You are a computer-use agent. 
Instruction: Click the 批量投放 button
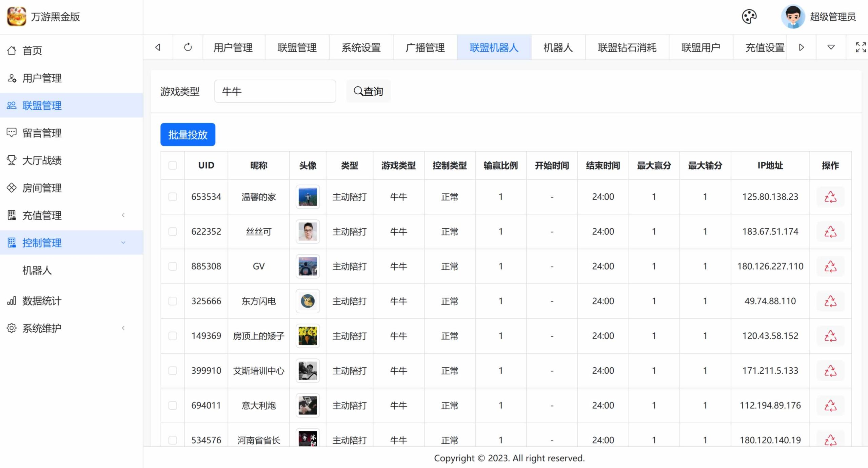point(188,135)
